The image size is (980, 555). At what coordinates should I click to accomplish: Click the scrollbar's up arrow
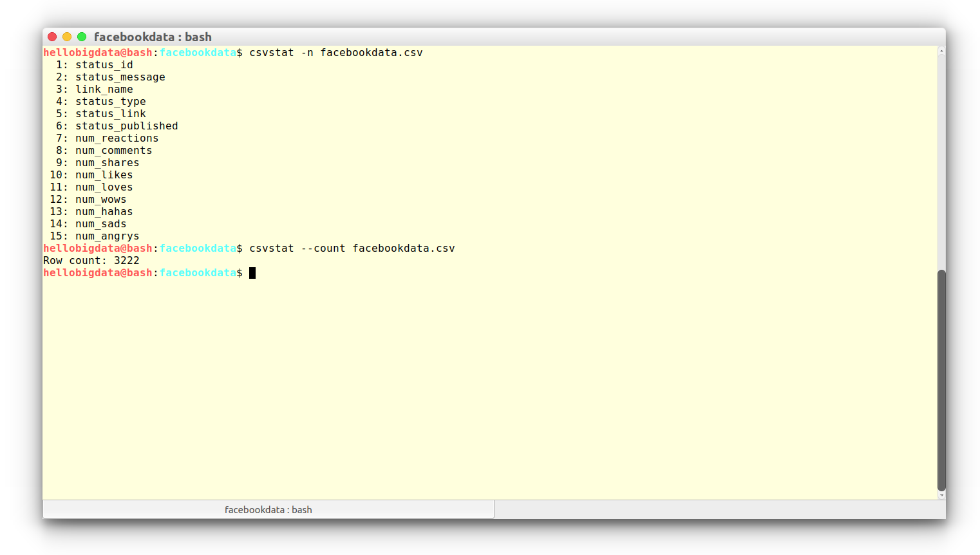point(941,50)
